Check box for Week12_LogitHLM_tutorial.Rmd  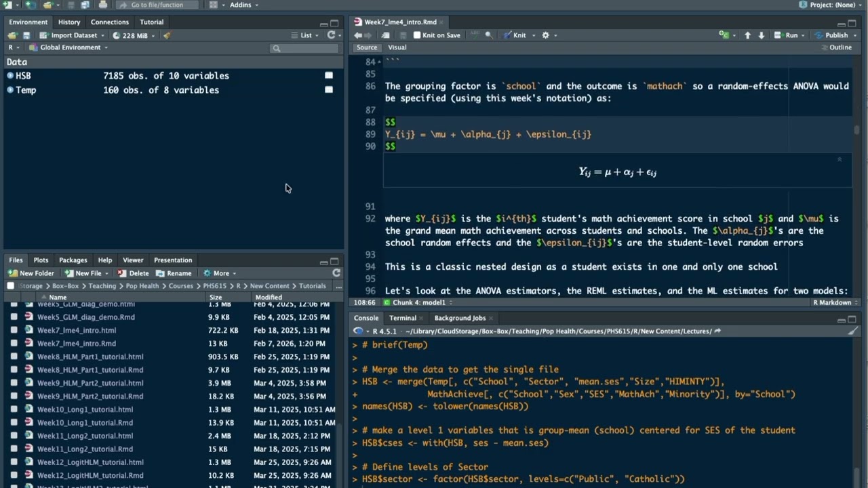tap(14, 476)
